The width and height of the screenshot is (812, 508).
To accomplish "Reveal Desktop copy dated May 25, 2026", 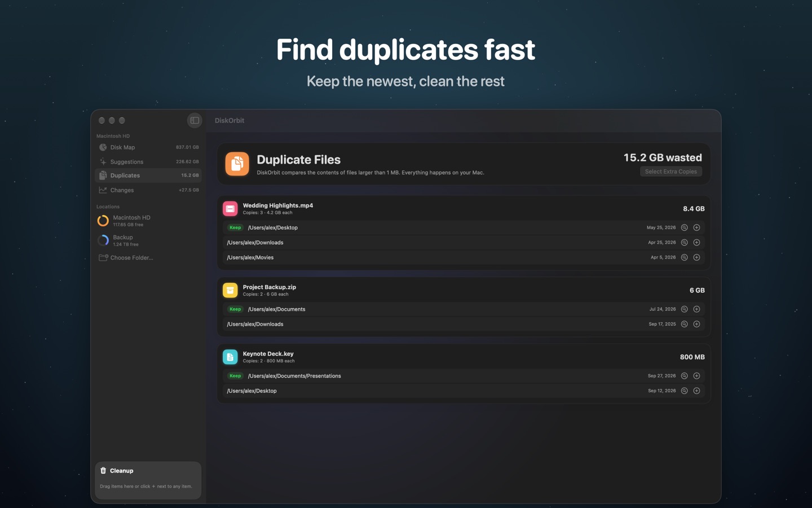I will tap(684, 227).
